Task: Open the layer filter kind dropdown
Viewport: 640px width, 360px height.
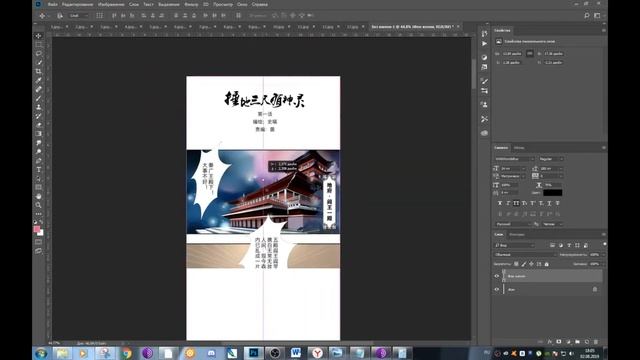Action: [x=514, y=245]
